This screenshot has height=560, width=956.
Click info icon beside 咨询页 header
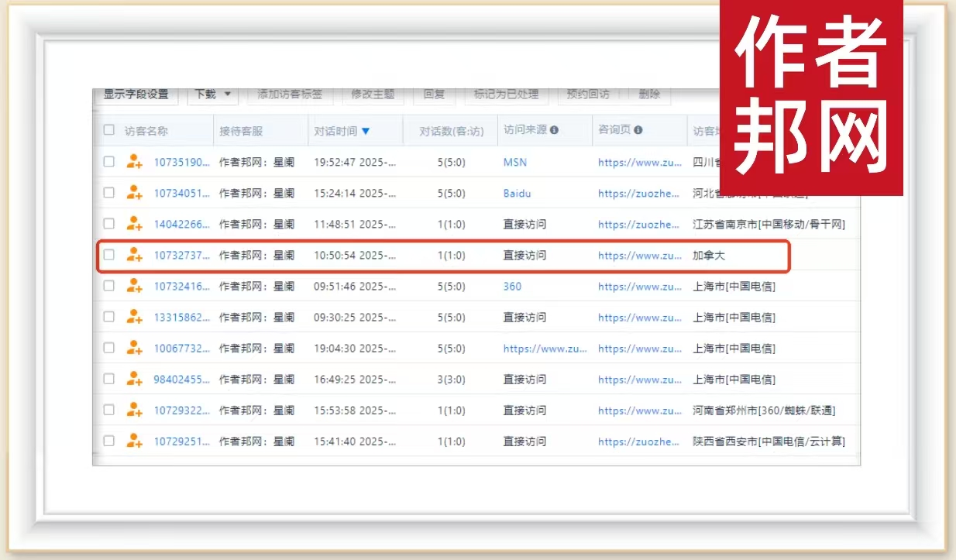pos(638,131)
